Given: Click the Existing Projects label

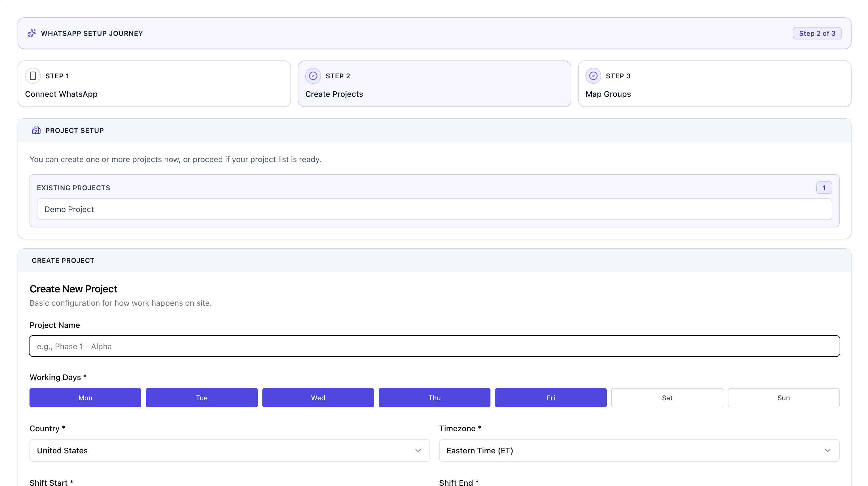Looking at the screenshot, I should (x=73, y=188).
